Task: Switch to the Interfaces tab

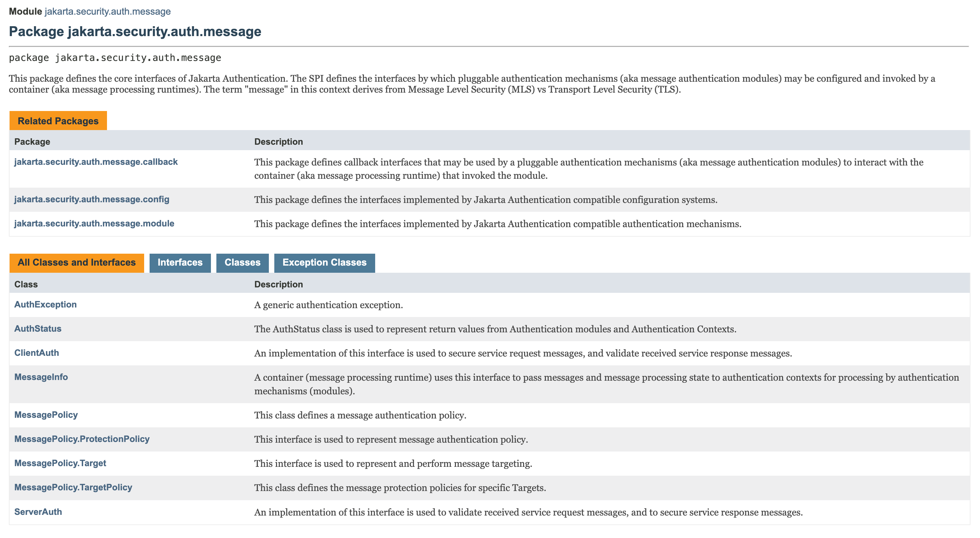Action: [x=180, y=263]
